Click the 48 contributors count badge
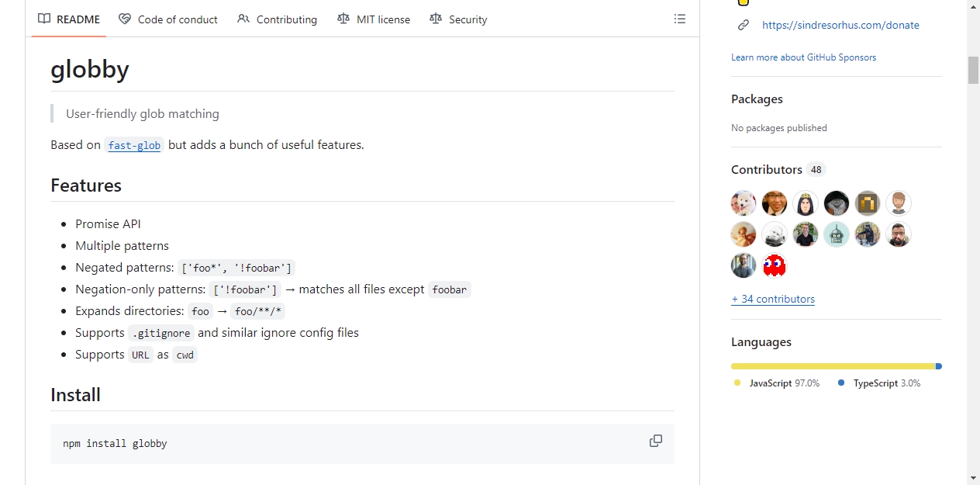Image resolution: width=980 pixels, height=485 pixels. click(816, 169)
